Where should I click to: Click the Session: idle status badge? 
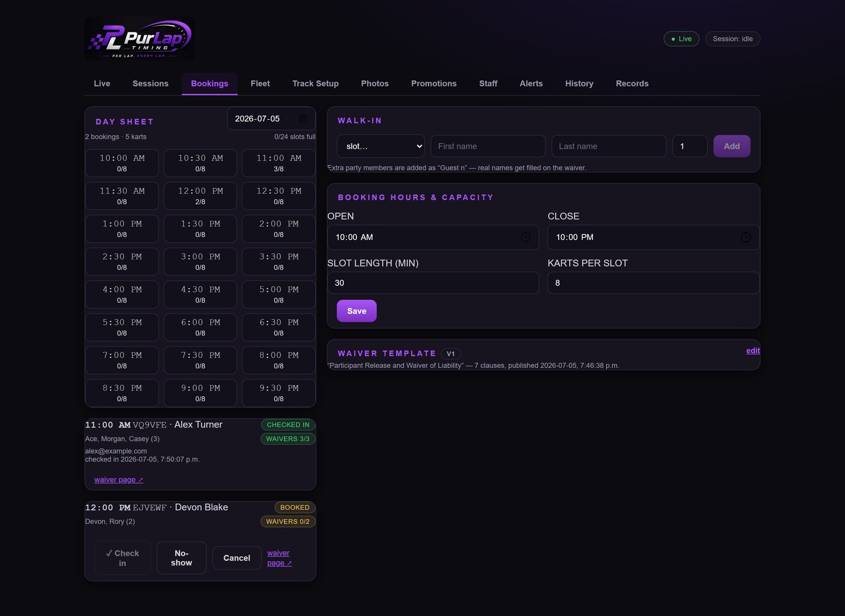733,39
